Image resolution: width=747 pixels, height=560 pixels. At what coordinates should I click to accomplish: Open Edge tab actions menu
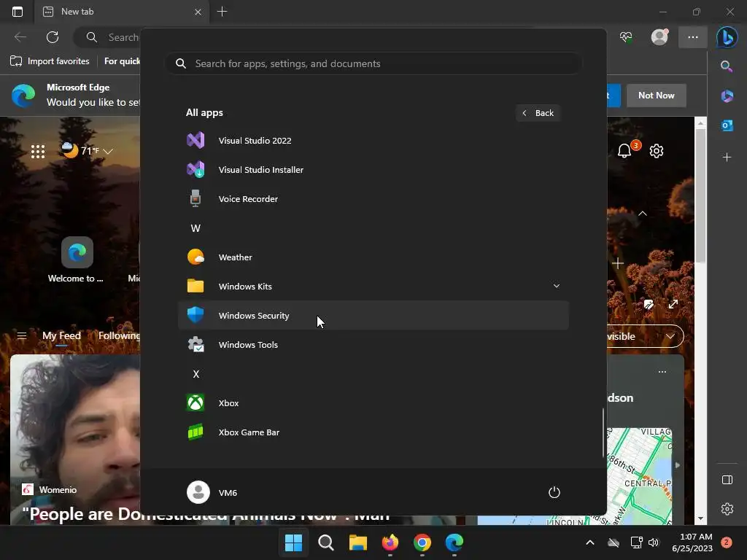click(18, 12)
